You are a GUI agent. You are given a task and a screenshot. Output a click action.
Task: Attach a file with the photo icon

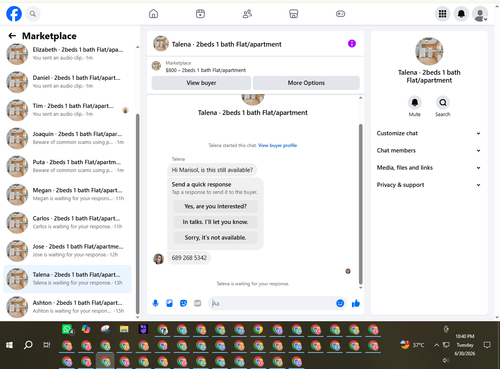click(x=169, y=303)
